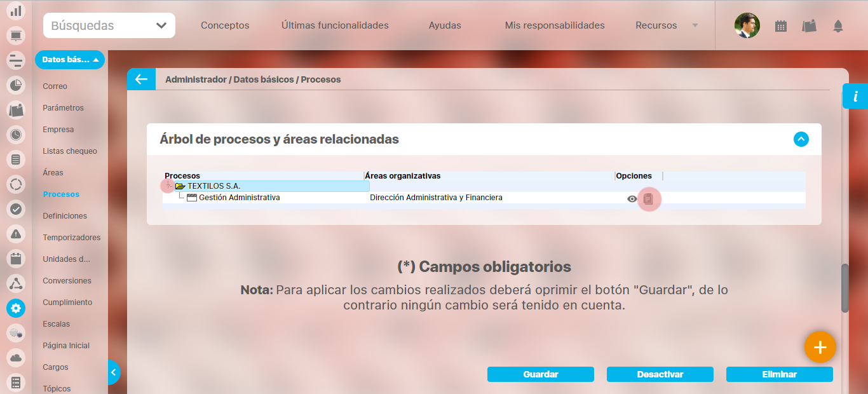Open the Recursos menu
The height and width of the screenshot is (394, 868).
pyautogui.click(x=656, y=25)
